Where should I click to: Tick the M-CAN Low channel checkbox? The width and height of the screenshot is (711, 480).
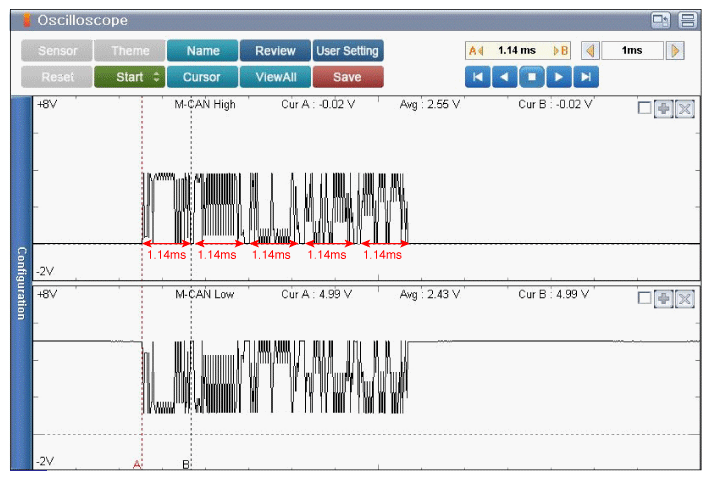click(644, 298)
